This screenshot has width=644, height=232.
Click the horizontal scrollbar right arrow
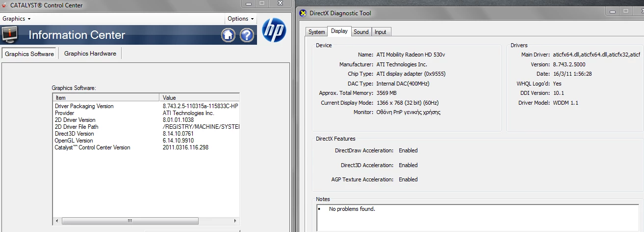235,221
